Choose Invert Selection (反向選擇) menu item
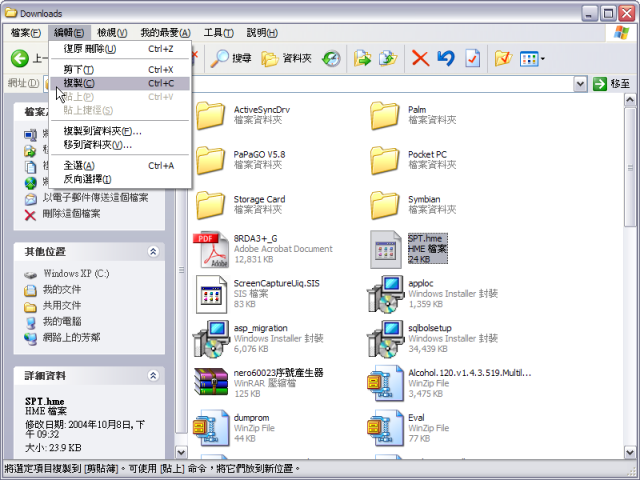This screenshot has width=640, height=480. click(x=120, y=179)
